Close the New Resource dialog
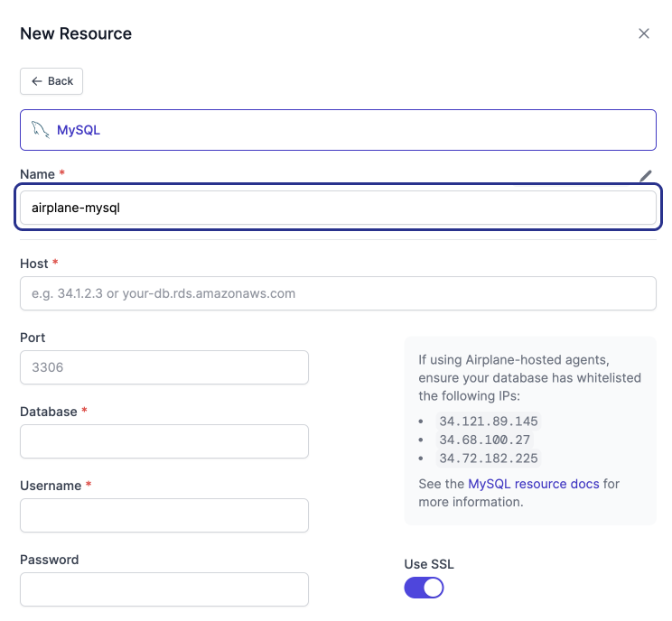 644,33
